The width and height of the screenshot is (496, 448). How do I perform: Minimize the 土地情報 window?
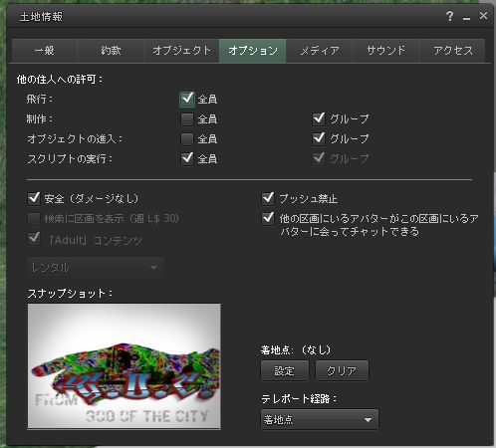tap(466, 17)
